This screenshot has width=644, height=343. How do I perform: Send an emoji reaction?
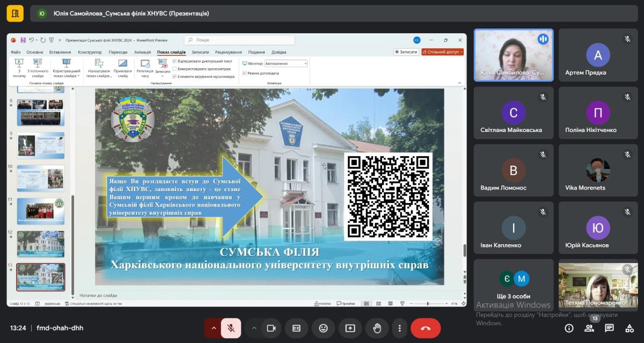click(323, 328)
